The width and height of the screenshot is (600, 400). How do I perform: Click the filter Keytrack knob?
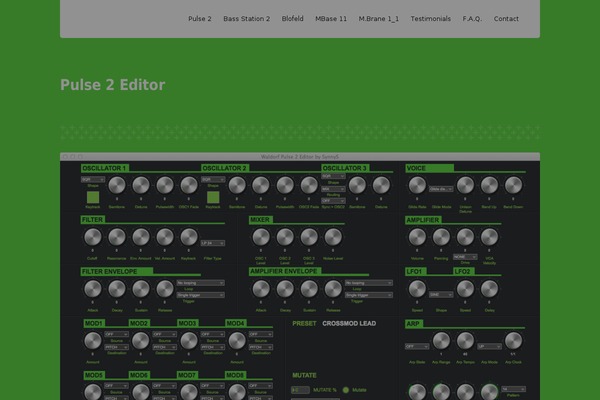[x=189, y=237]
